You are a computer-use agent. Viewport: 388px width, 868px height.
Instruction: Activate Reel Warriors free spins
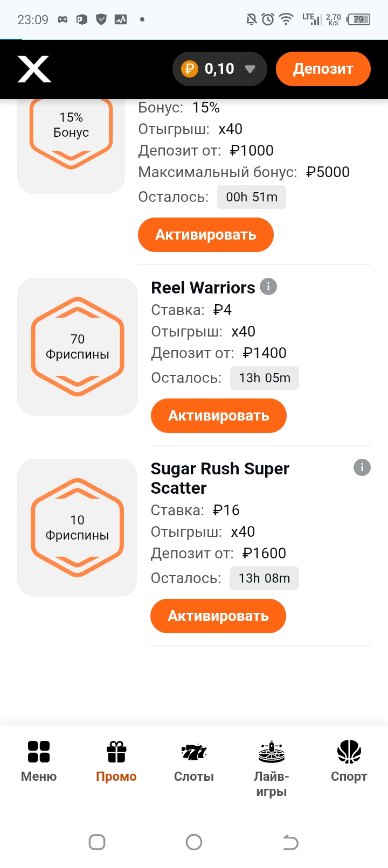tap(219, 416)
